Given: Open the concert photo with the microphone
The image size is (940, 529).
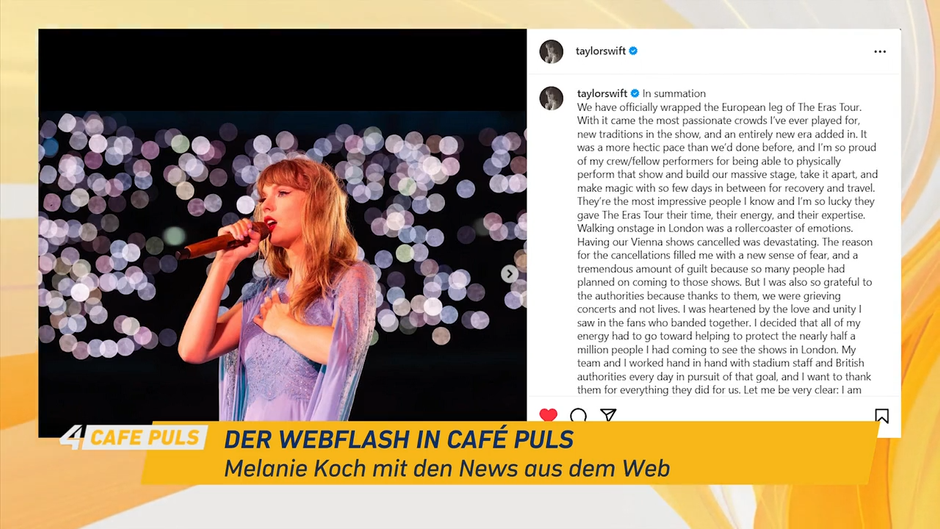Looking at the screenshot, I should 282,266.
